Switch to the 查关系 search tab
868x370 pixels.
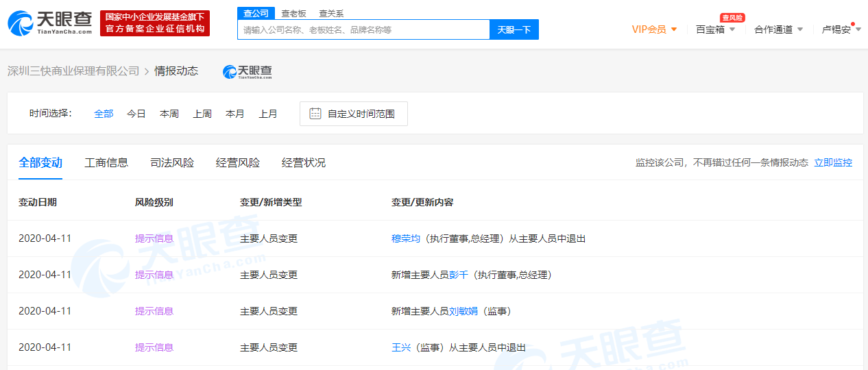coord(331,13)
